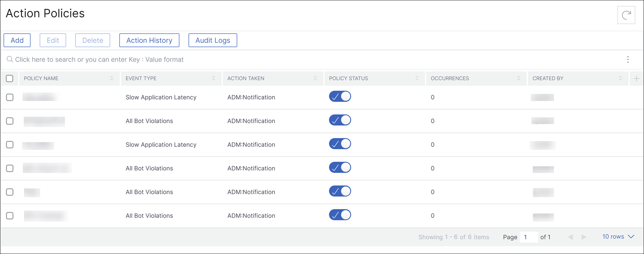Sort by Policy Name column arrows

(x=112, y=78)
